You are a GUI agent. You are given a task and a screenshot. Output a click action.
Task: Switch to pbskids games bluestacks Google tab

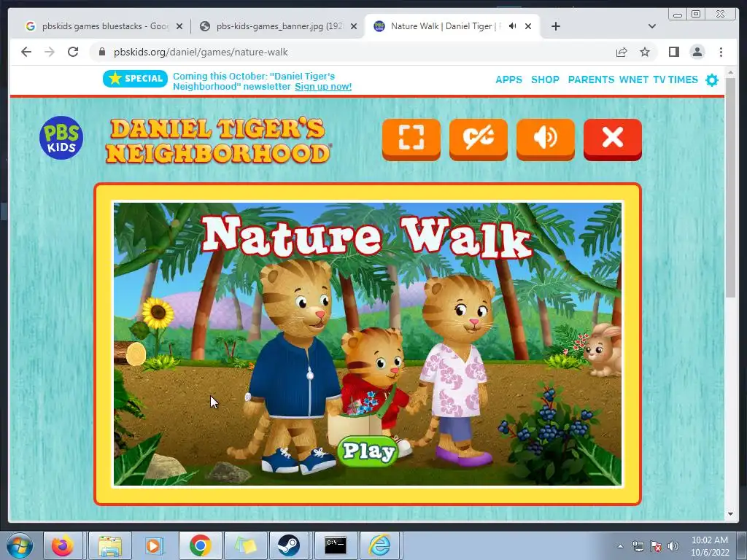tap(104, 26)
